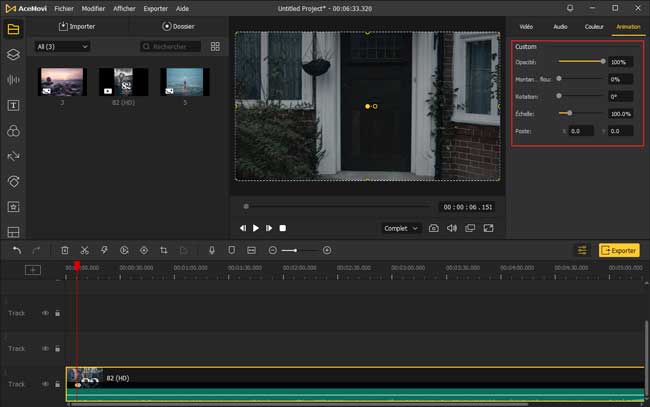Click the Split scissors tool
This screenshot has height=407, width=650.
tap(84, 250)
